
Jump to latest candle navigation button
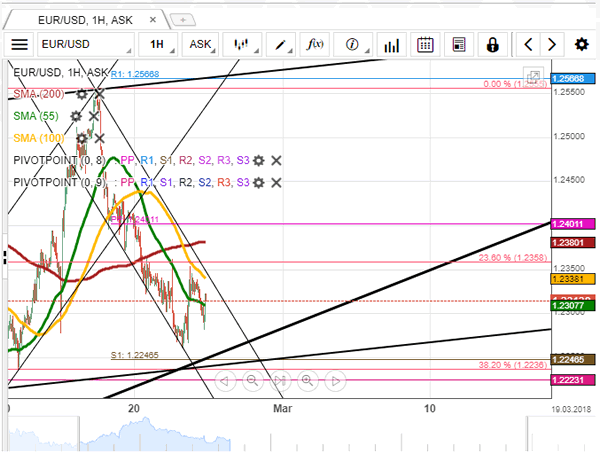point(280,381)
